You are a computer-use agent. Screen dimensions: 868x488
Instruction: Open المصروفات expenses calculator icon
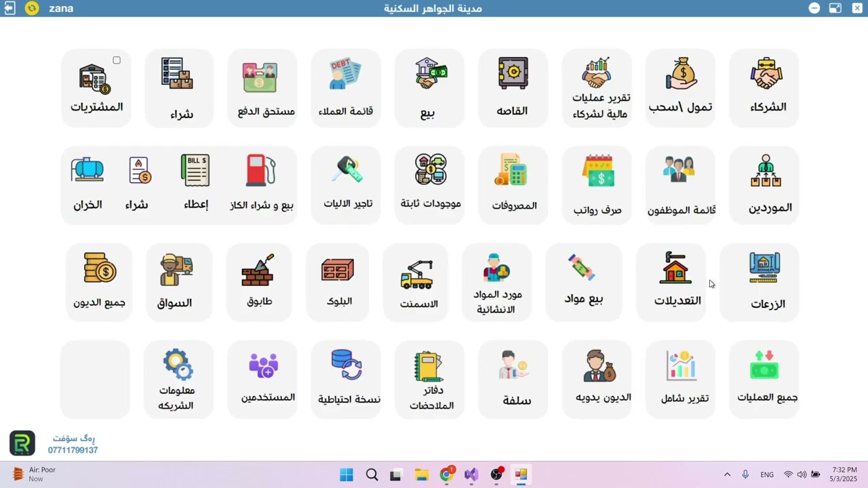(511, 170)
